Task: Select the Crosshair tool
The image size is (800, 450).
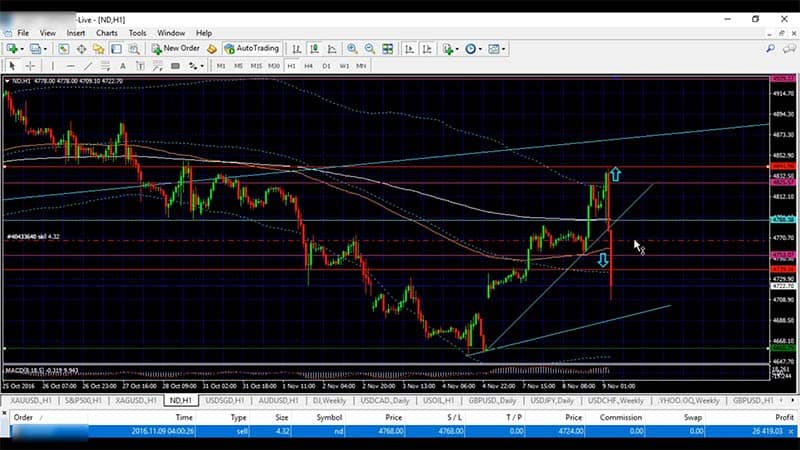Action: (30, 65)
